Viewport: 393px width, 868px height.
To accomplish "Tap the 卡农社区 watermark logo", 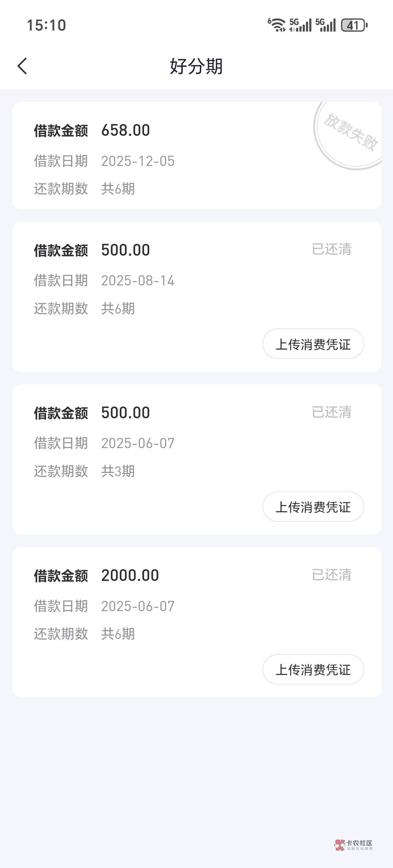I will 353,845.
